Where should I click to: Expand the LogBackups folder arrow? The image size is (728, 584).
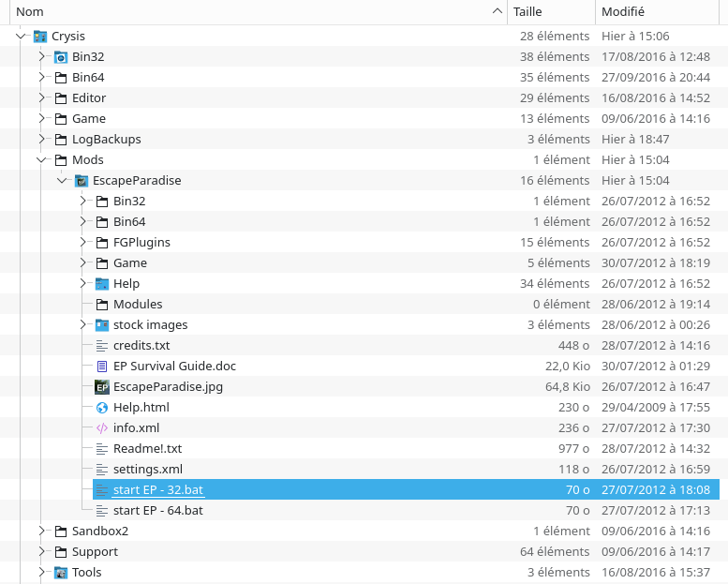click(x=41, y=140)
